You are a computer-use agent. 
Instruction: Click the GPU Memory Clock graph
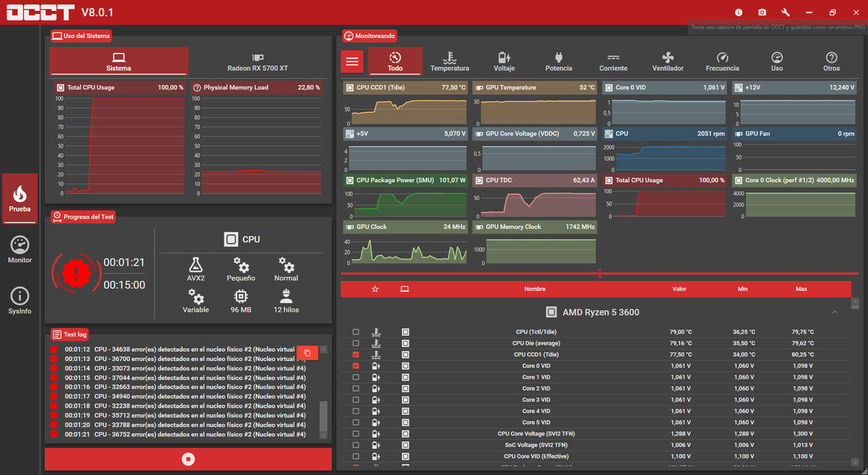pos(535,242)
